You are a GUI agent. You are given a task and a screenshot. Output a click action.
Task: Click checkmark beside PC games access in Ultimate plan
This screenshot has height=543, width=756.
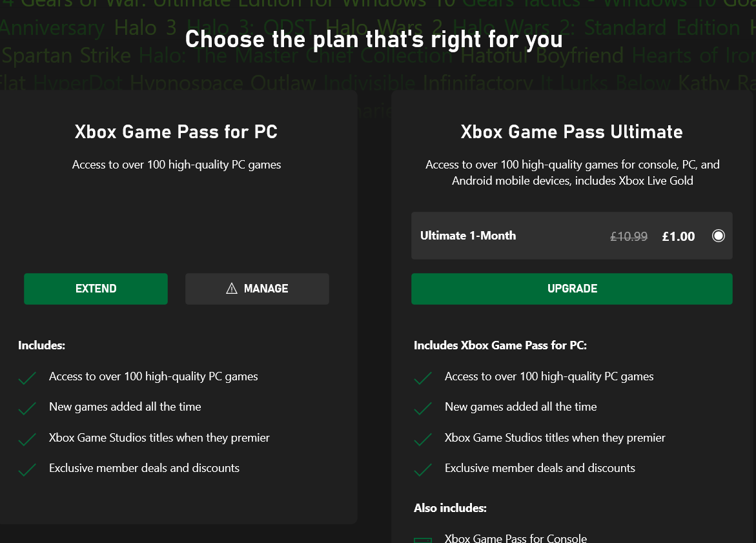click(x=423, y=378)
